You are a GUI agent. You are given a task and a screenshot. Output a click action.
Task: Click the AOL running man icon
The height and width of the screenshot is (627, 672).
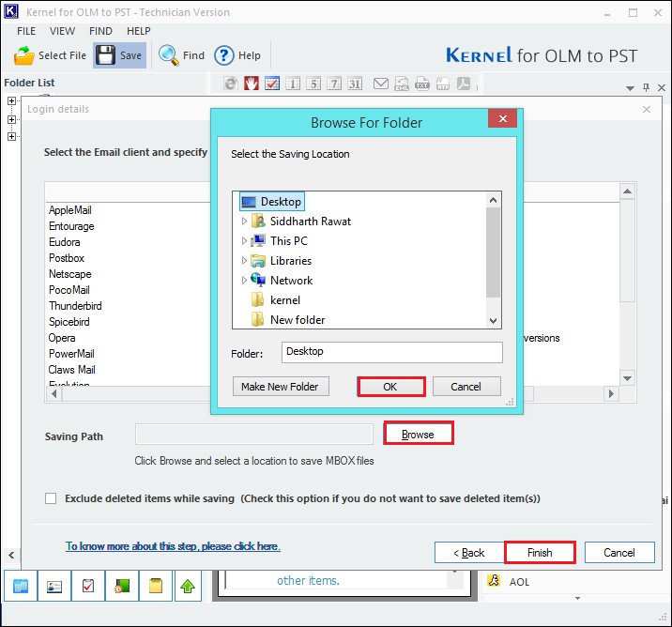494,581
